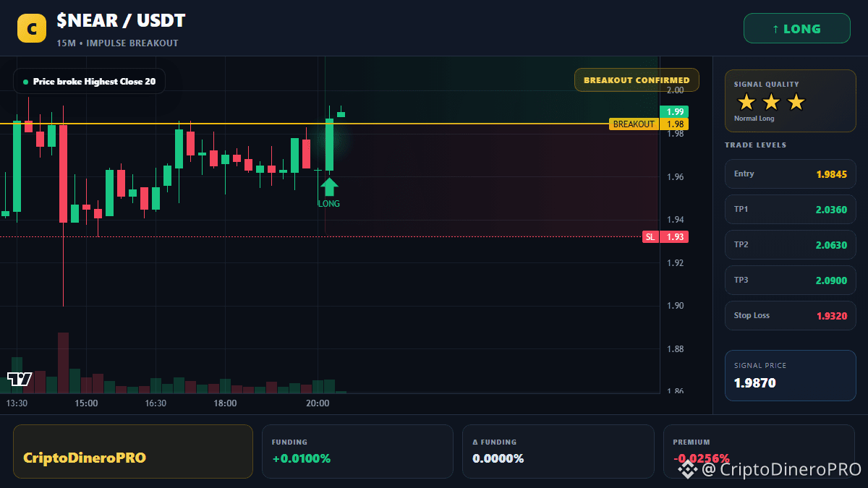Click the yellow breakout level line
Screen dimensions: 868x488
(x=304, y=124)
